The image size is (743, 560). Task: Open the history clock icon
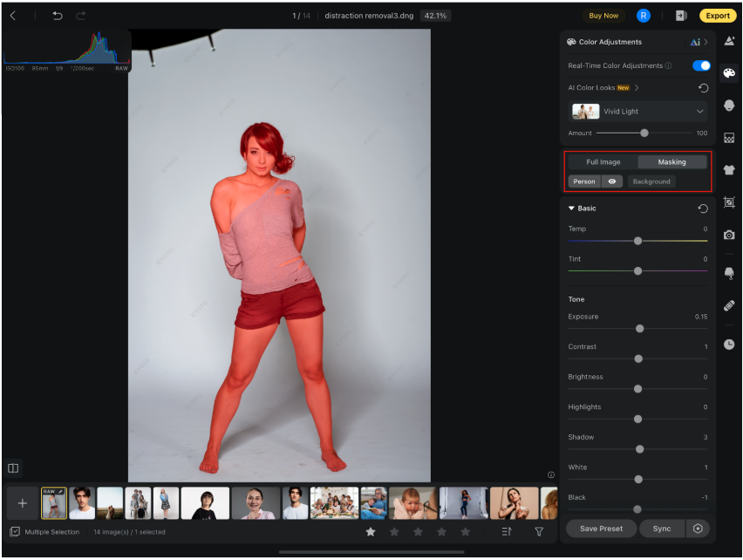[729, 345]
